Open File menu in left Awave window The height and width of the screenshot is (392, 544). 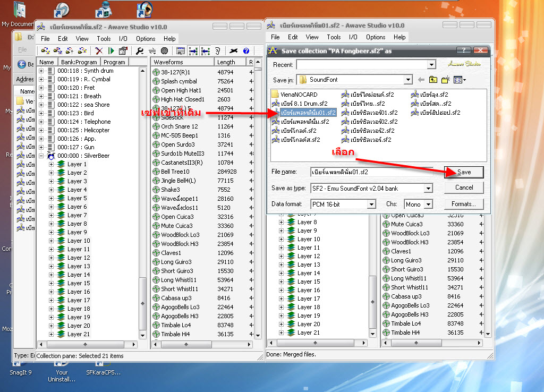pyautogui.click(x=45, y=38)
